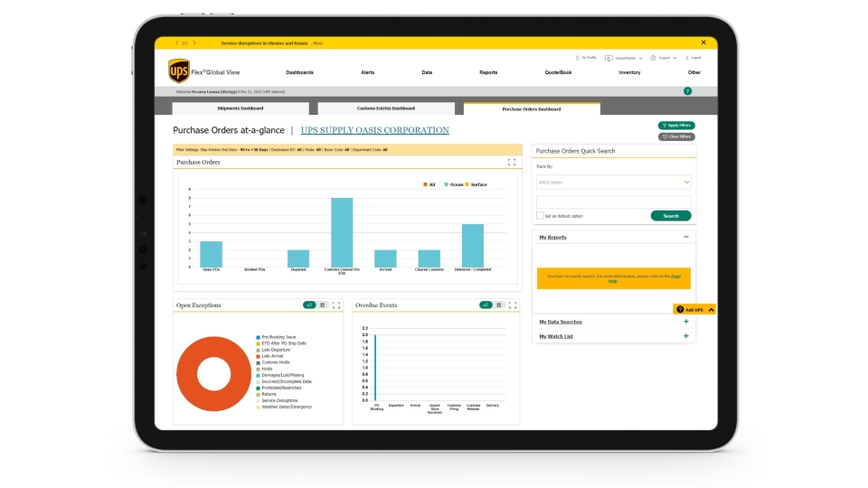
Task: Toggle Surface series in chart legend
Action: click(476, 184)
